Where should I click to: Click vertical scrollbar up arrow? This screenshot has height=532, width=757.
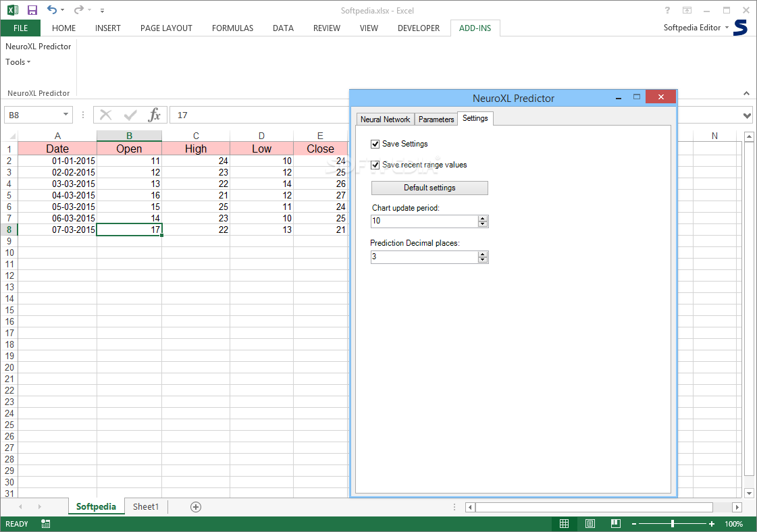click(x=749, y=137)
